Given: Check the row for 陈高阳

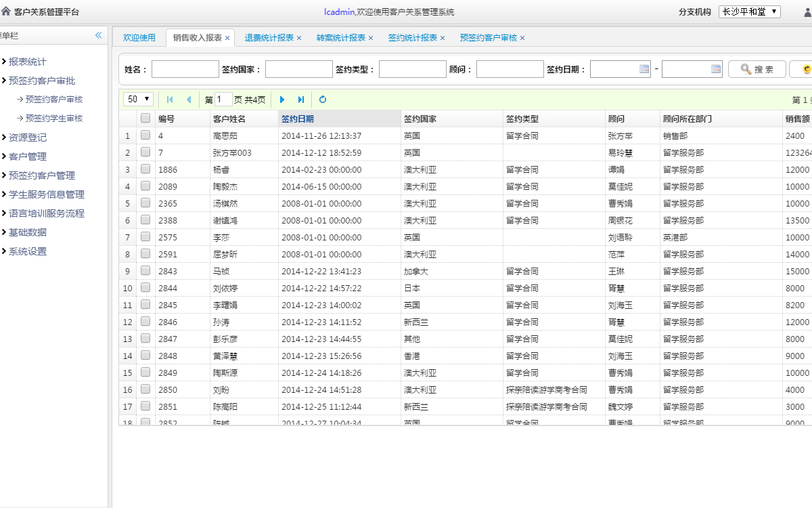Looking at the screenshot, I should [x=145, y=406].
